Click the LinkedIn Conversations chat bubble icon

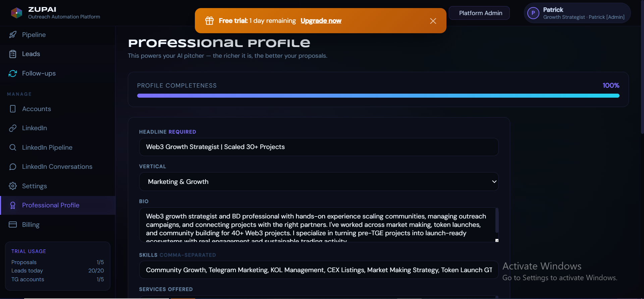point(13,167)
